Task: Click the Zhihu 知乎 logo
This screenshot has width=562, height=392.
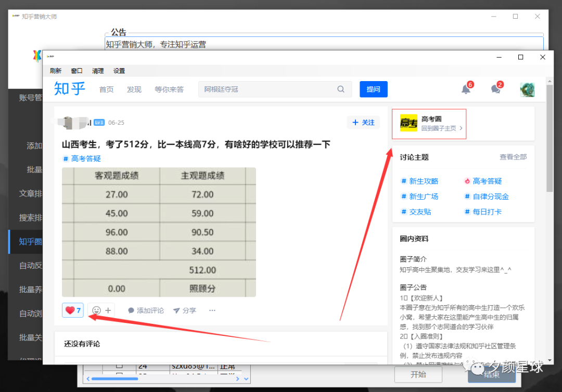Action: coord(70,89)
